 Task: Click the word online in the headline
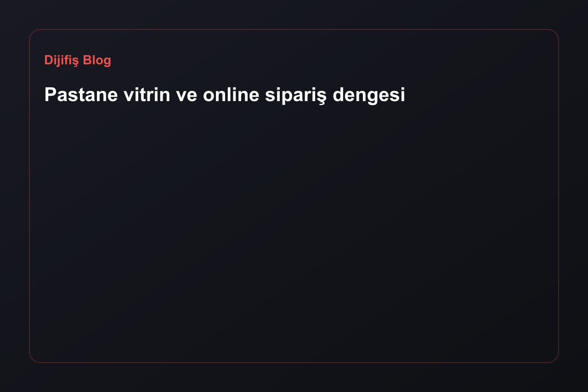pyautogui.click(x=232, y=95)
